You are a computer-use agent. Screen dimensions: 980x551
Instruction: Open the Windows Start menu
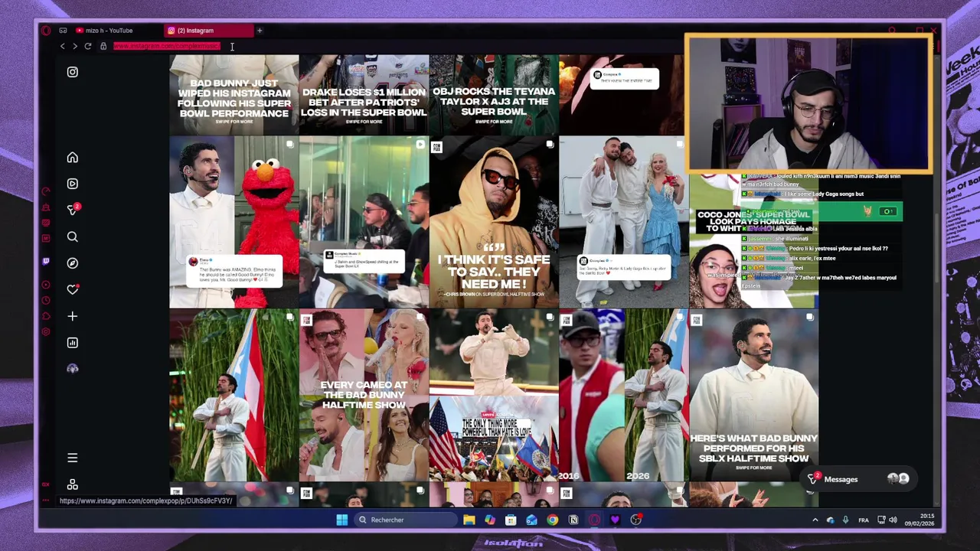(x=341, y=520)
